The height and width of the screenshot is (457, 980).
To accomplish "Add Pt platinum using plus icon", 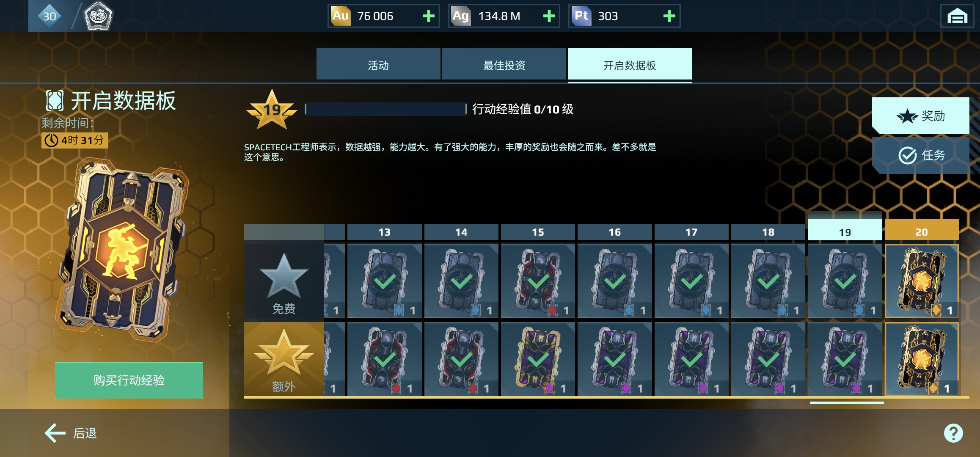I will pyautogui.click(x=669, y=16).
